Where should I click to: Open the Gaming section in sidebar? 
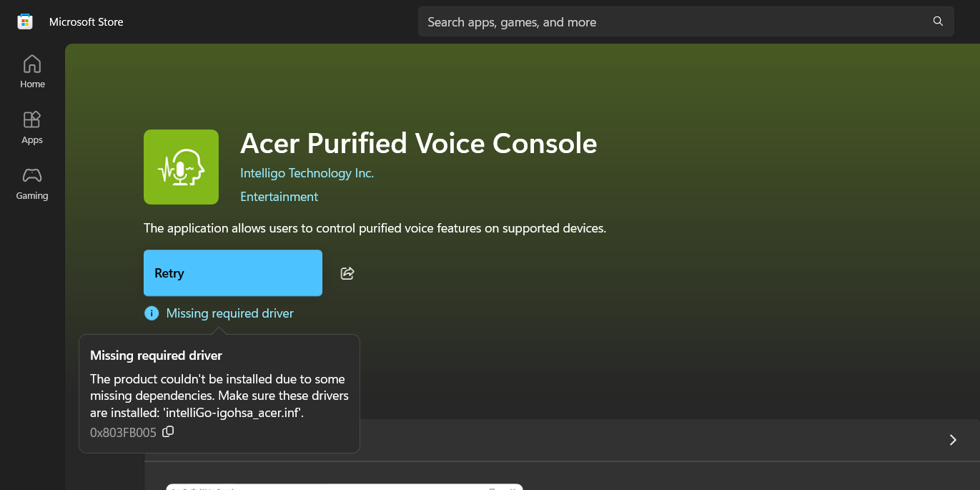32,183
